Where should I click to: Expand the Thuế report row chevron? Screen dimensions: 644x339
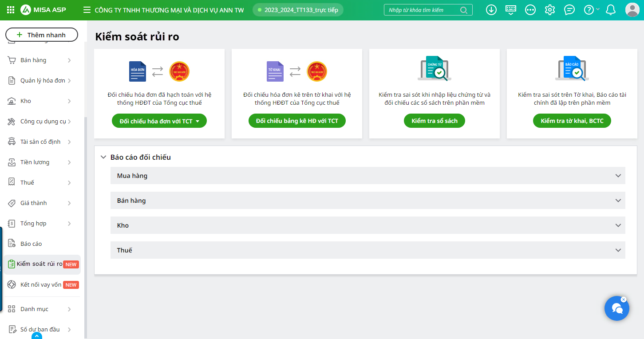tap(618, 250)
